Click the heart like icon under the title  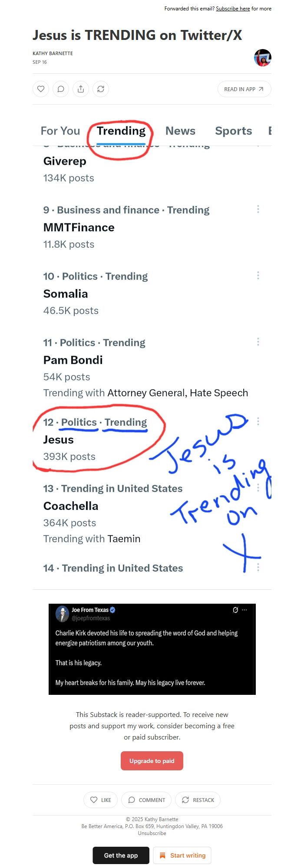[41, 89]
